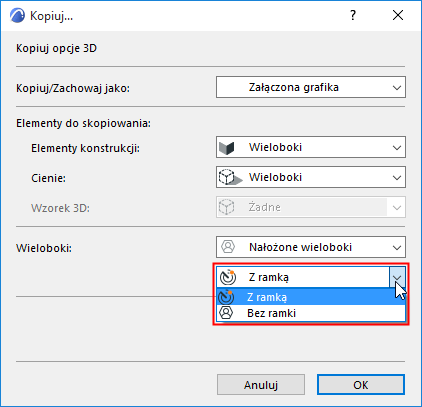This screenshot has height=407, width=422.
Task: Click the cube shadow icon beside Cienie
Action: 230,177
